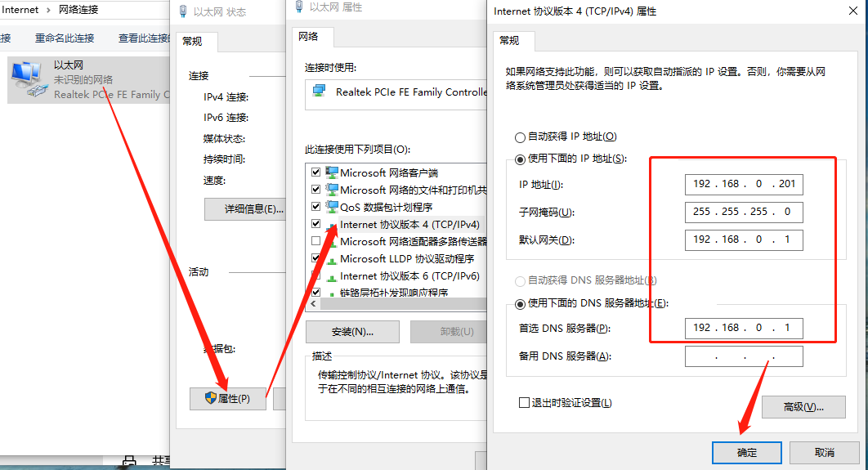Viewport: 868px width, 470px height.
Task: Select the 使用下面的 DNS 服务器地址 radio button
Action: pos(520,303)
